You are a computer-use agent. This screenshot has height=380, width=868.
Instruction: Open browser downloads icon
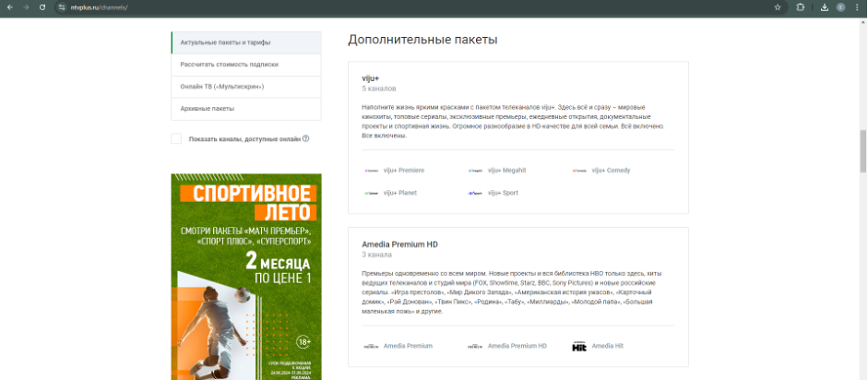pyautogui.click(x=825, y=7)
